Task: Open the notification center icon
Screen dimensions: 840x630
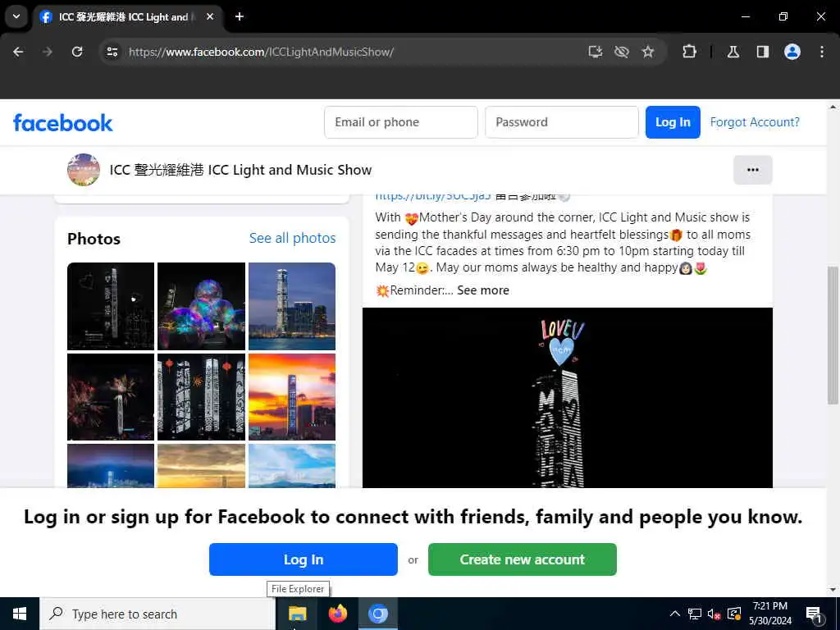Action: 815,614
